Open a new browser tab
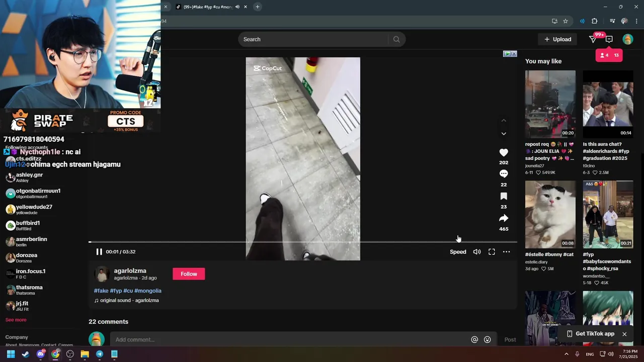644x362 pixels. pos(258,7)
